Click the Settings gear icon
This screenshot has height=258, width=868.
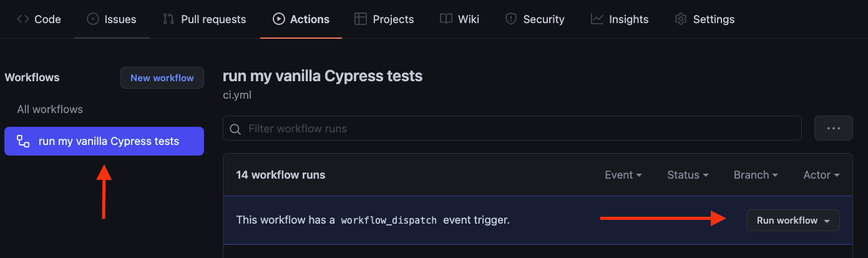coord(681,19)
